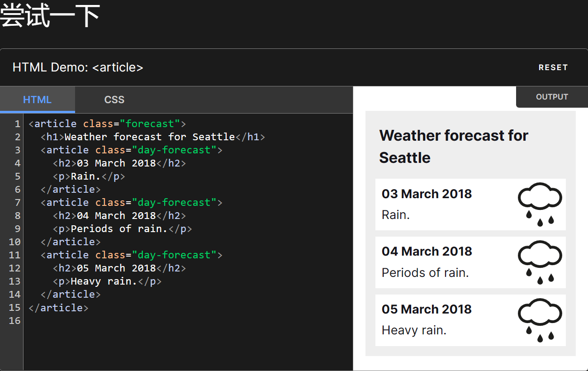Image resolution: width=588 pixels, height=371 pixels.
Task: Click the "03 March 2018" heading in output
Action: 427,194
